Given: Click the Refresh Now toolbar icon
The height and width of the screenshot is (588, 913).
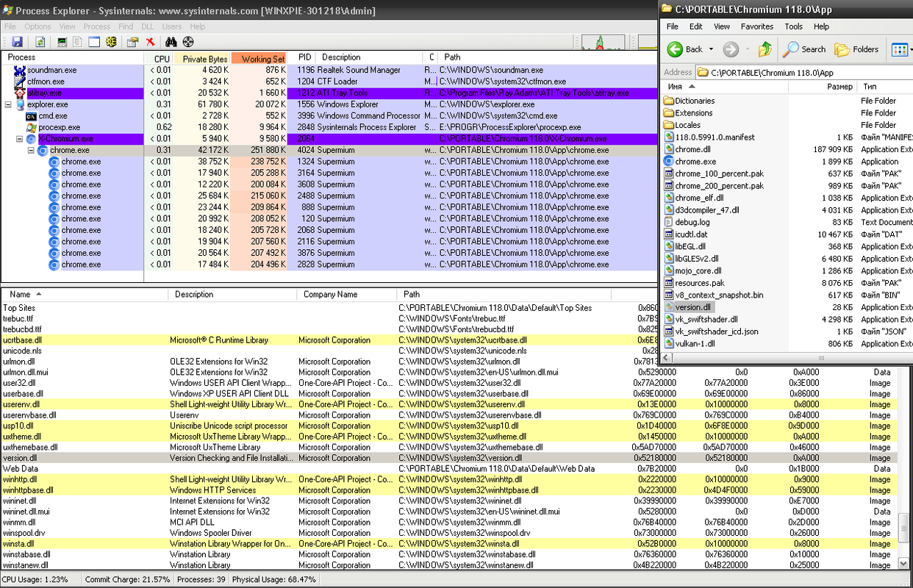Looking at the screenshot, I should tap(40, 42).
